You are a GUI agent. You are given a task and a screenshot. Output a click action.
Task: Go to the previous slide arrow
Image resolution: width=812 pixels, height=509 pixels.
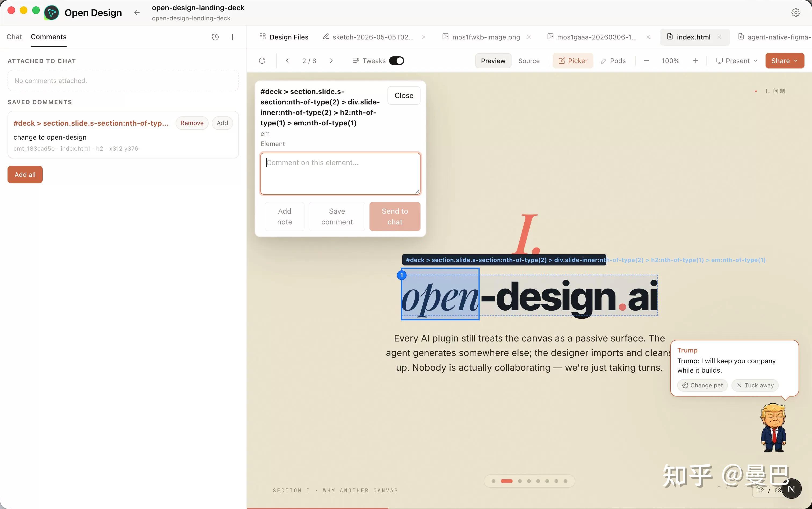(x=287, y=61)
